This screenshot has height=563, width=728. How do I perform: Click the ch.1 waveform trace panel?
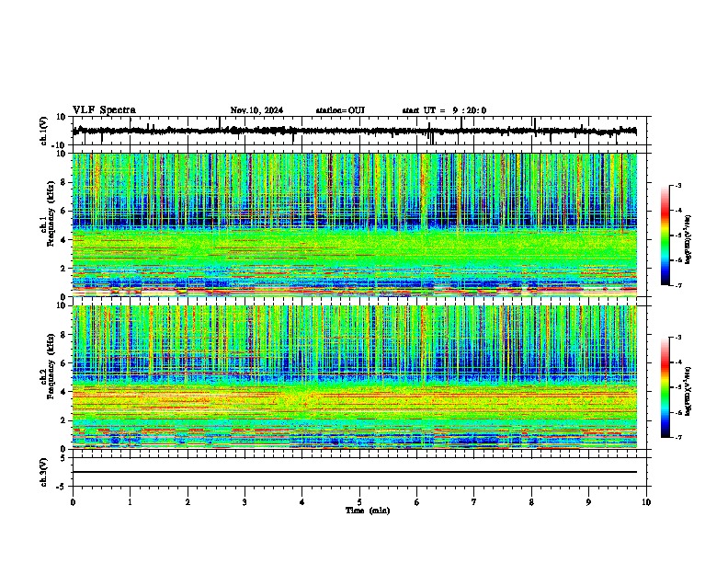tap(359, 131)
